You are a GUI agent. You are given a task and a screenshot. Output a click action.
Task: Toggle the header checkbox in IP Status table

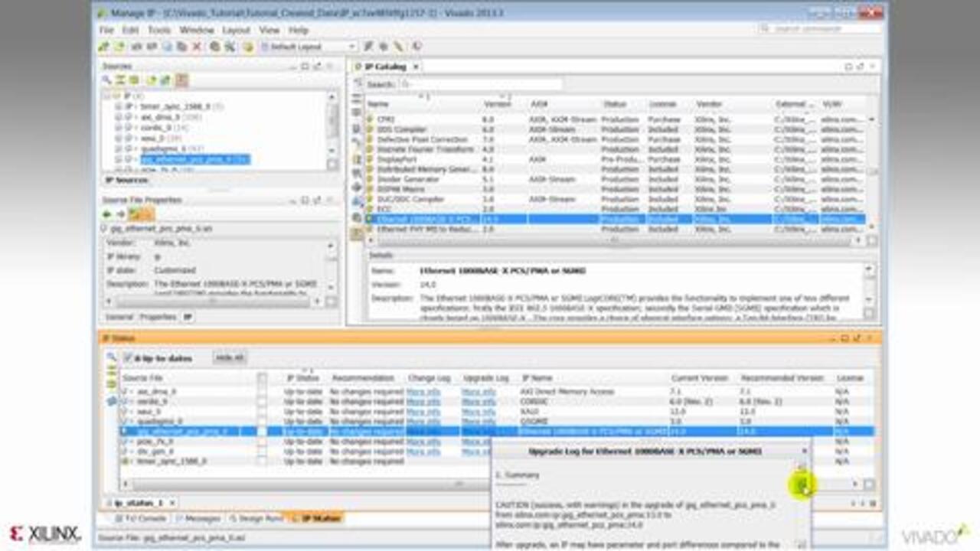[263, 378]
